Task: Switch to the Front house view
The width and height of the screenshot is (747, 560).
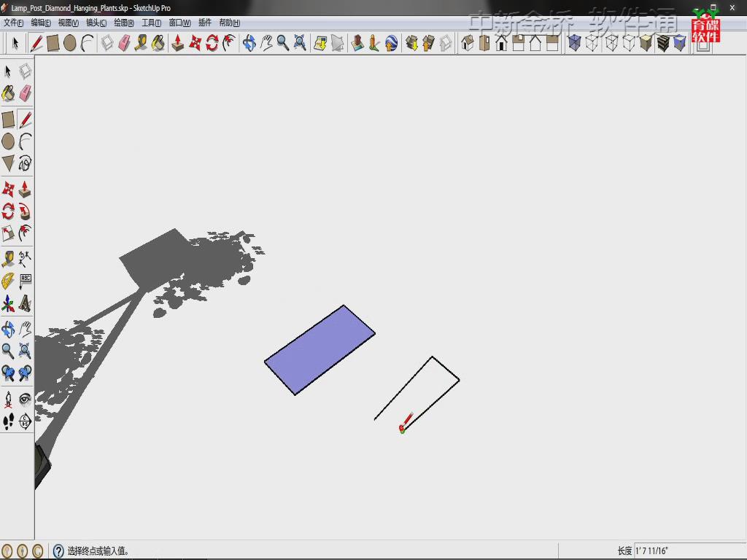Action: pyautogui.click(x=501, y=43)
